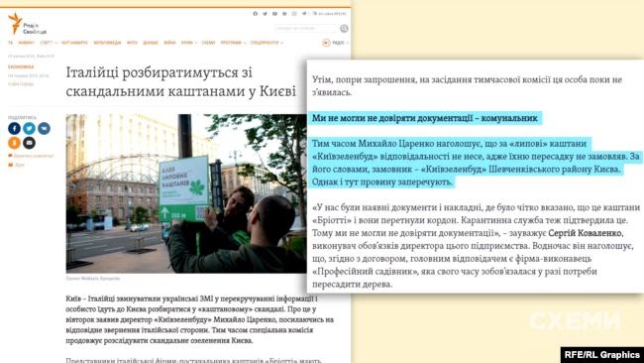Screen dimensions: 644x363
Task: Share the article by email
Action: point(29,143)
